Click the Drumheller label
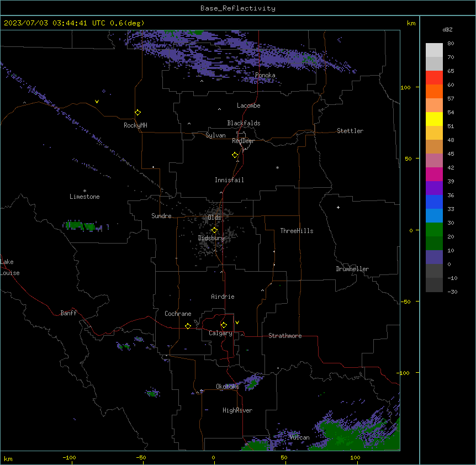This screenshot has width=476, height=465. (352, 269)
